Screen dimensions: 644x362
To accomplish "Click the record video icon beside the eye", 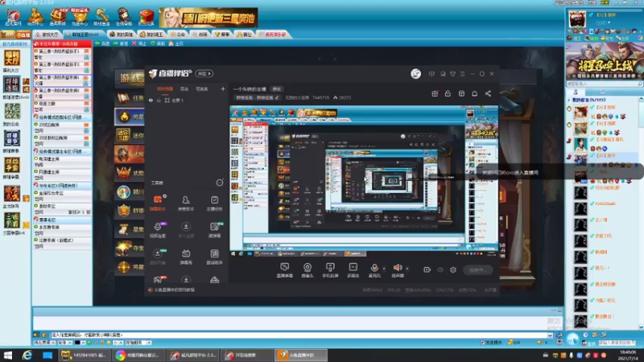I will 427,269.
